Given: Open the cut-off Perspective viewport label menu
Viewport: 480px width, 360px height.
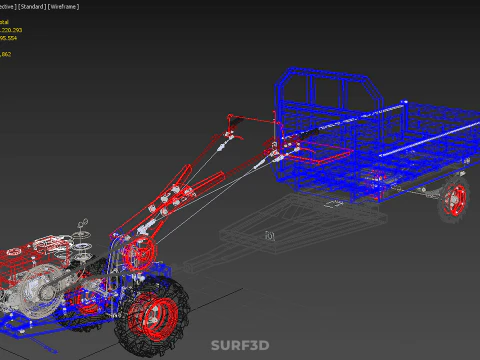Looking at the screenshot, I should 8,7.
